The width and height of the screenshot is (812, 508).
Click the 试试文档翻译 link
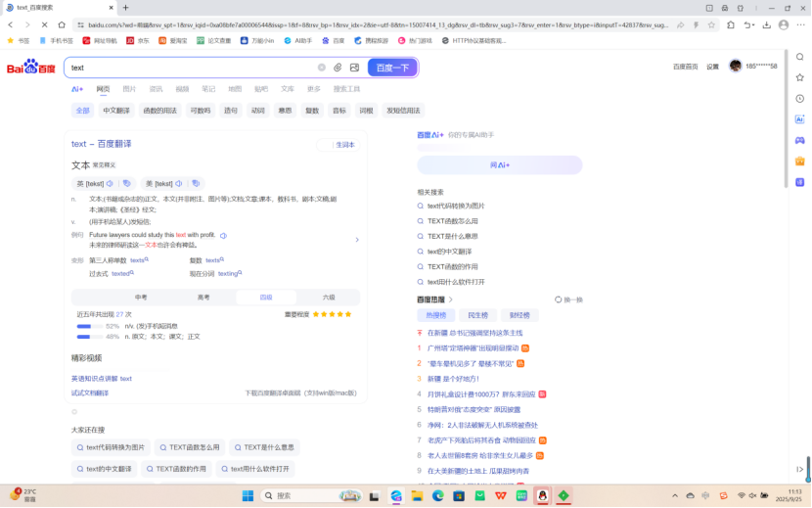90,393
